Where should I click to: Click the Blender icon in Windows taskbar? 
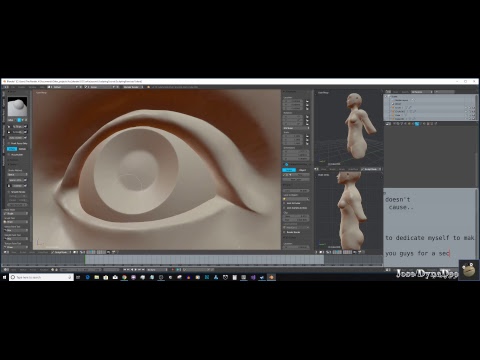click(271, 277)
